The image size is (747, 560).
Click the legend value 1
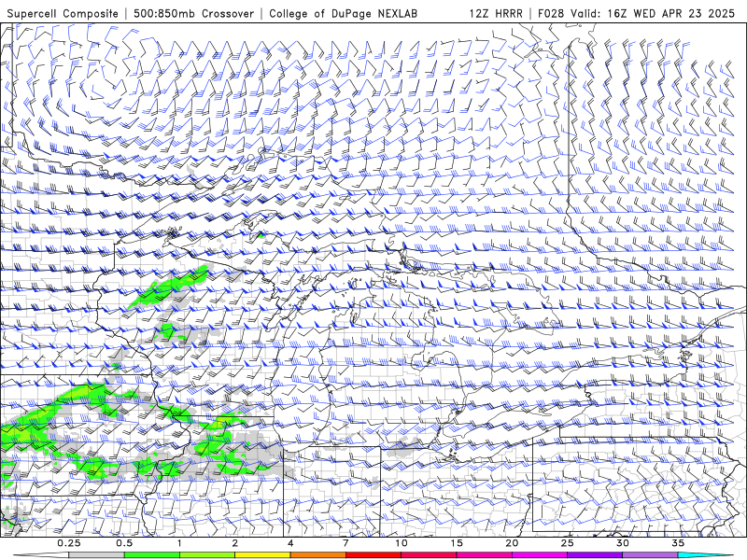tap(179, 543)
